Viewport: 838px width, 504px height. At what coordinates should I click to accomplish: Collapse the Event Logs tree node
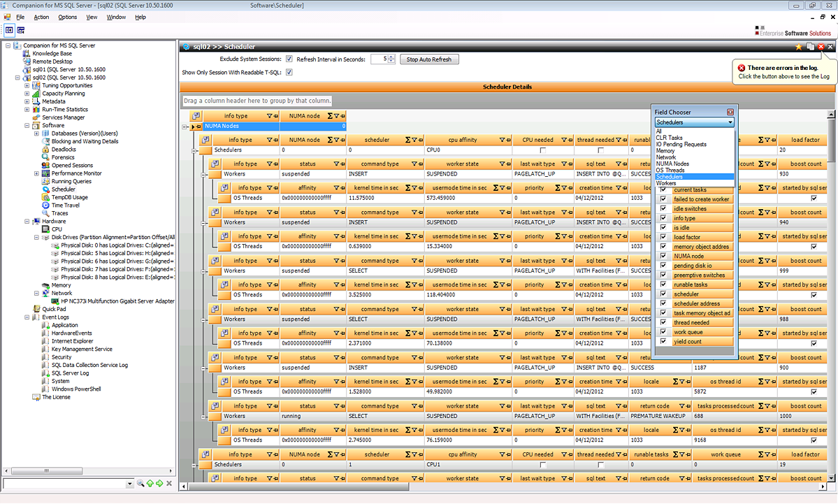27,317
